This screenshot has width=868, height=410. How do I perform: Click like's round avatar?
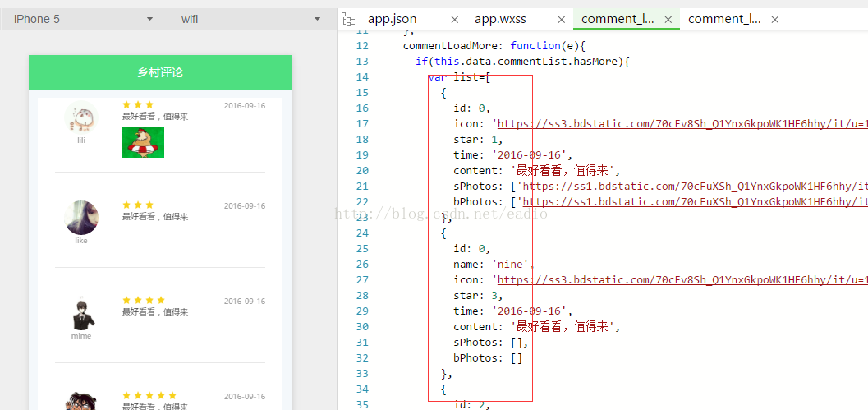81,218
